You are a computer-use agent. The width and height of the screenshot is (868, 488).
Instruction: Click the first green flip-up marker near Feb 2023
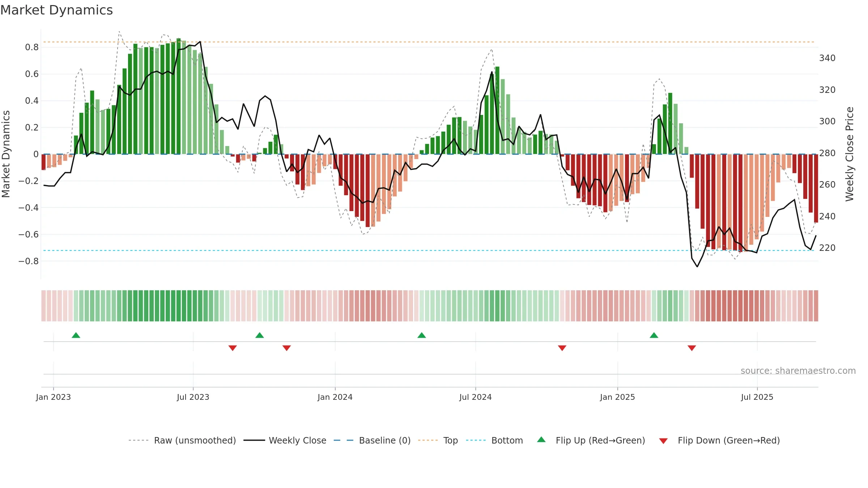(x=76, y=335)
